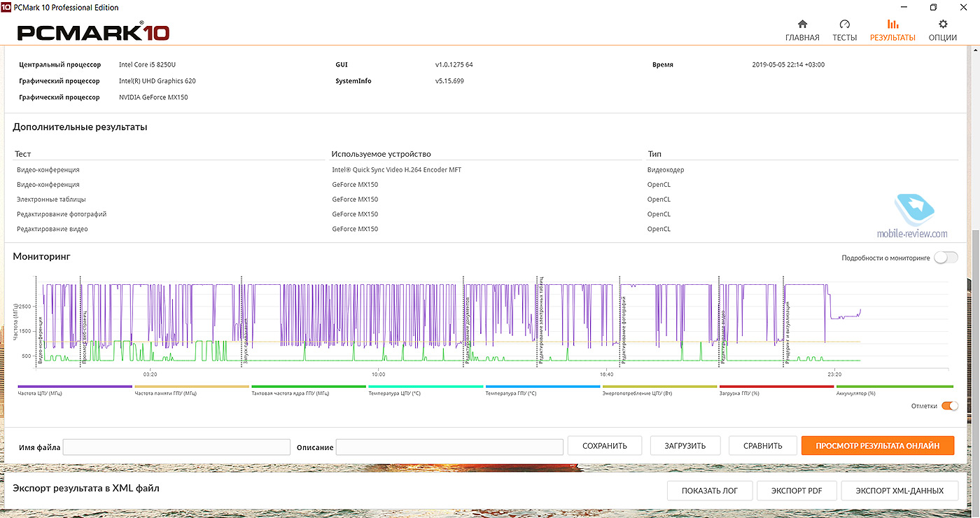Click the СРАВНИТЬ button
Image resolution: width=980 pixels, height=518 pixels.
763,446
